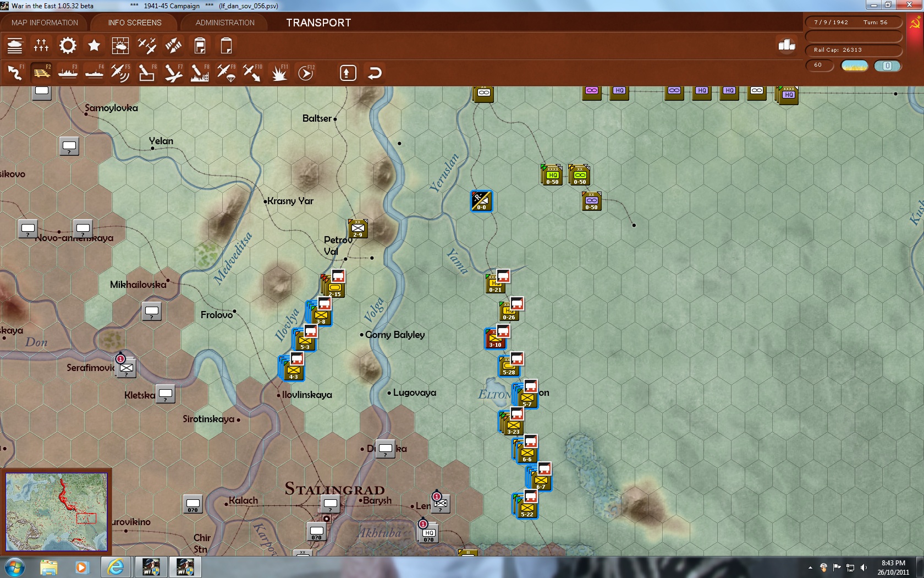
Task: Click the upward arrow box icon
Action: point(348,73)
